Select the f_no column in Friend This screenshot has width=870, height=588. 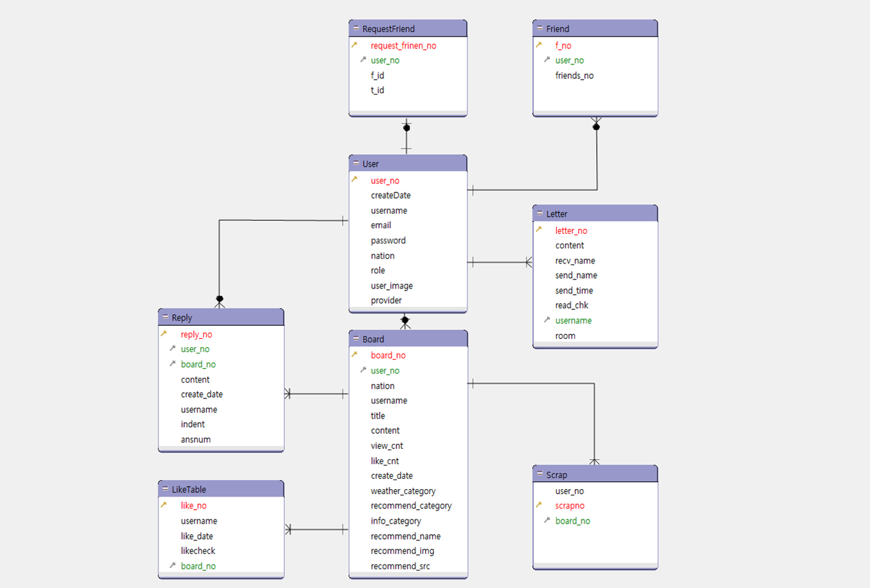pos(563,46)
